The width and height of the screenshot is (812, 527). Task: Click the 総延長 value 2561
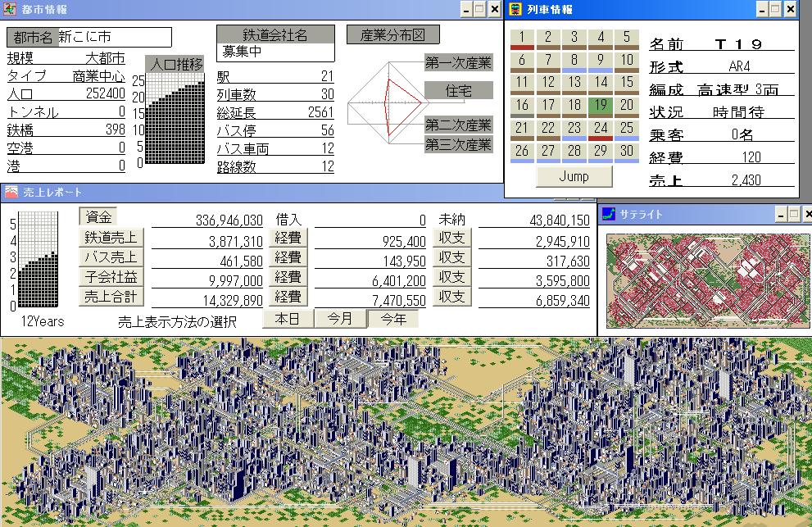320,112
